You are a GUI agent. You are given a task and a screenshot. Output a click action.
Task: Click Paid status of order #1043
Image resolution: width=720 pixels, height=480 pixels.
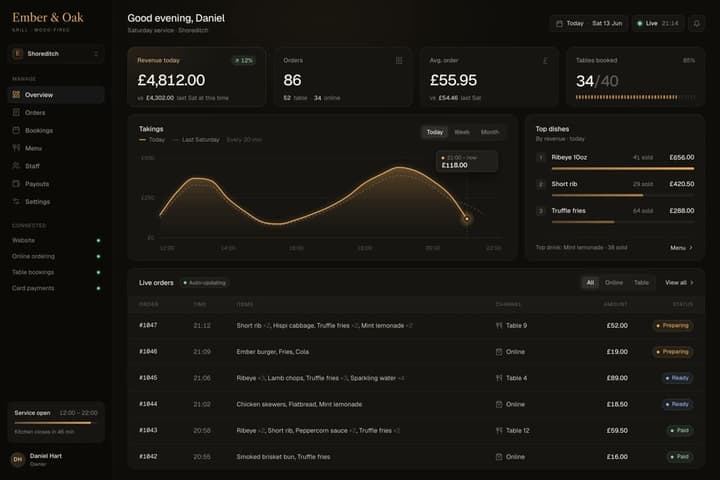[x=680, y=430]
